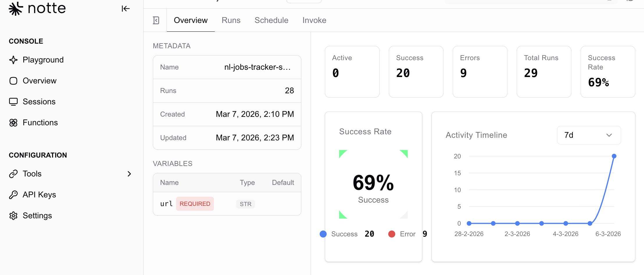Toggle the Success legend blue dot
The image size is (644, 275).
click(323, 234)
